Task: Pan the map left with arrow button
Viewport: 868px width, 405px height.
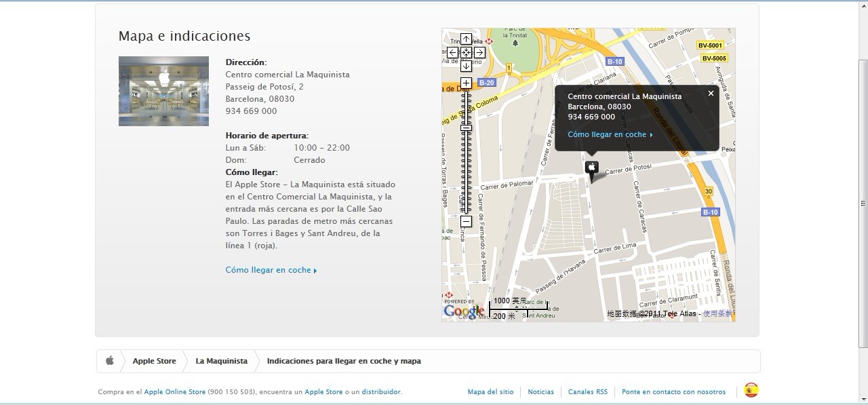Action: [452, 53]
